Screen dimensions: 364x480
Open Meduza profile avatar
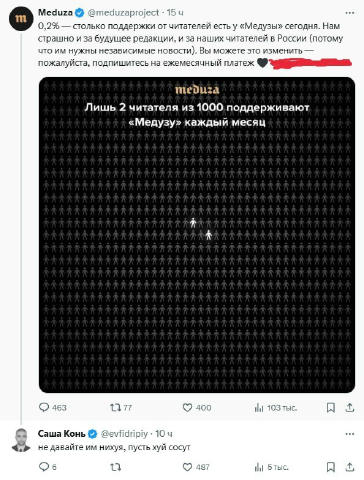(21, 19)
